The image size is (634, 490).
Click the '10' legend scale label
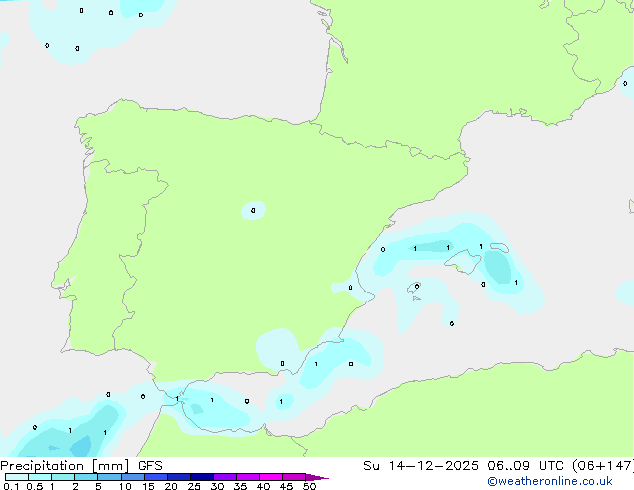tap(125, 486)
